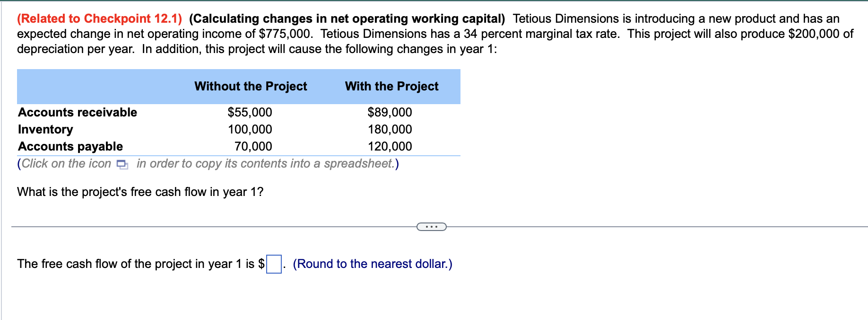Select the Accounts receivable row label
This screenshot has height=320, width=868.
click(x=77, y=112)
